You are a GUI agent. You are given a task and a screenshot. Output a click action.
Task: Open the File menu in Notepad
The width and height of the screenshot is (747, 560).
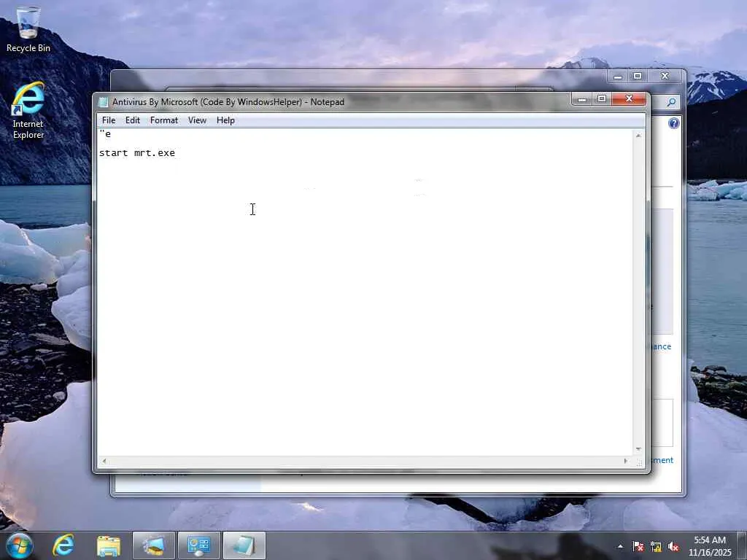(x=109, y=120)
